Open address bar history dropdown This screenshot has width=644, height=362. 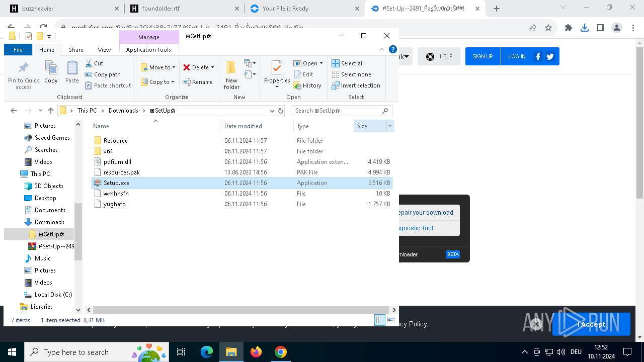click(x=272, y=111)
